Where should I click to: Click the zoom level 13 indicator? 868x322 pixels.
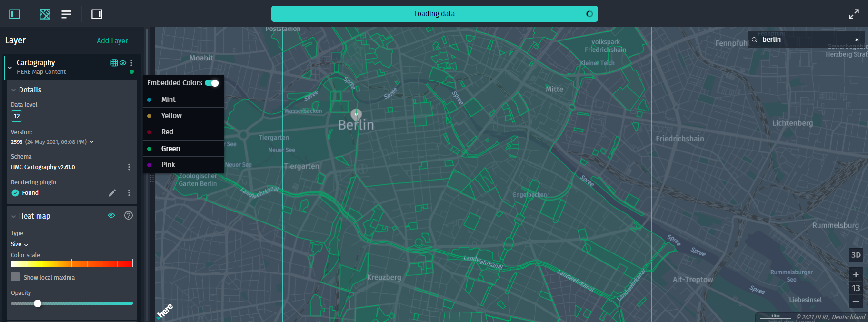[856, 288]
